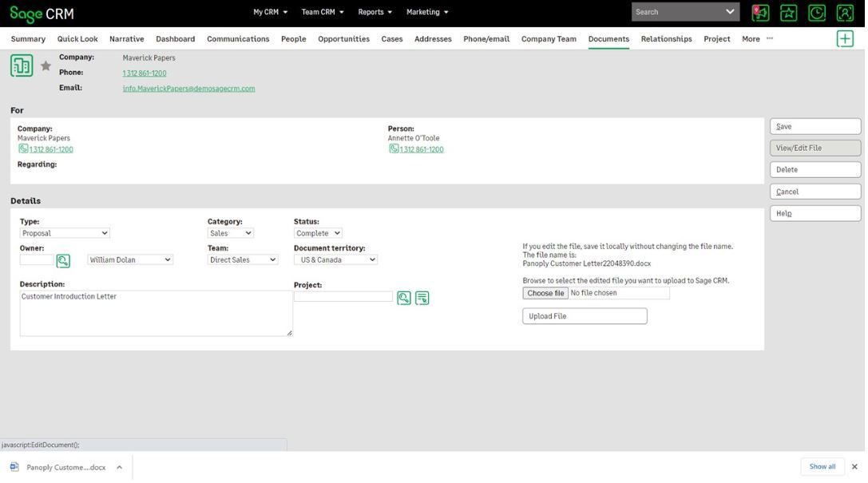This screenshot has width=868, height=483.
Task: Expand the My CRM menu
Action: click(270, 12)
